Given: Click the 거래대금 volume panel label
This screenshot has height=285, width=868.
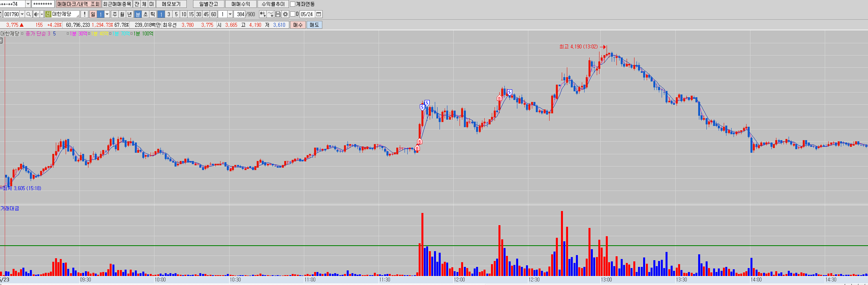Looking at the screenshot, I should tap(10, 208).
